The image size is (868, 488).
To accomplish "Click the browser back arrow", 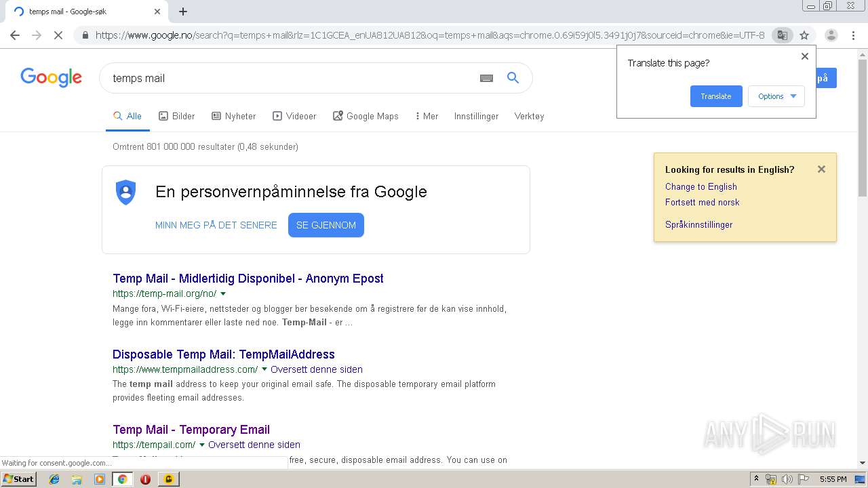I will click(15, 35).
